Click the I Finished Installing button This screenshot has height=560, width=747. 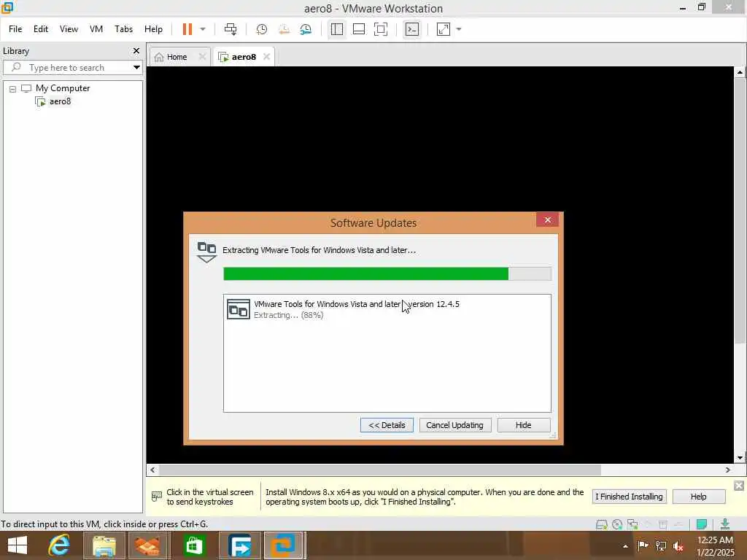(x=629, y=496)
